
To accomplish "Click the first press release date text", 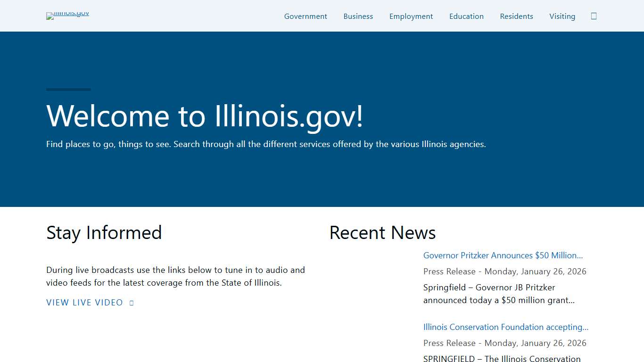I will [x=504, y=271].
